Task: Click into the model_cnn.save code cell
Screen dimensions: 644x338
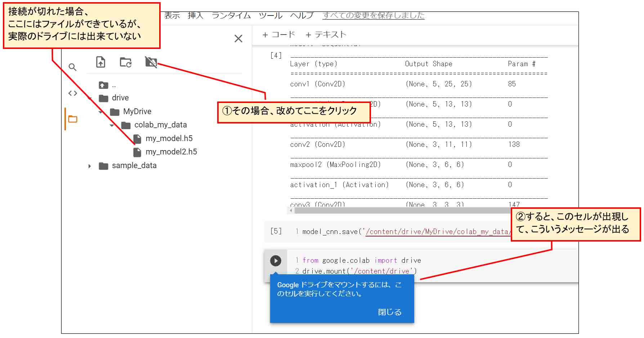Action: point(396,232)
